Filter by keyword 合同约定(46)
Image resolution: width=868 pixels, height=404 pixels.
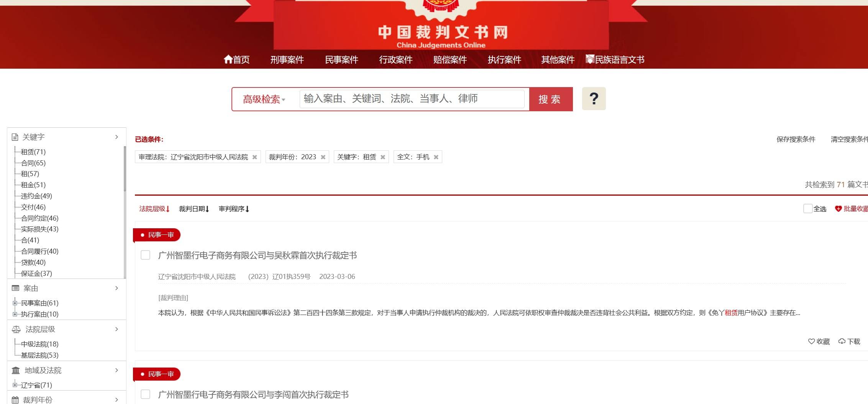click(40, 218)
